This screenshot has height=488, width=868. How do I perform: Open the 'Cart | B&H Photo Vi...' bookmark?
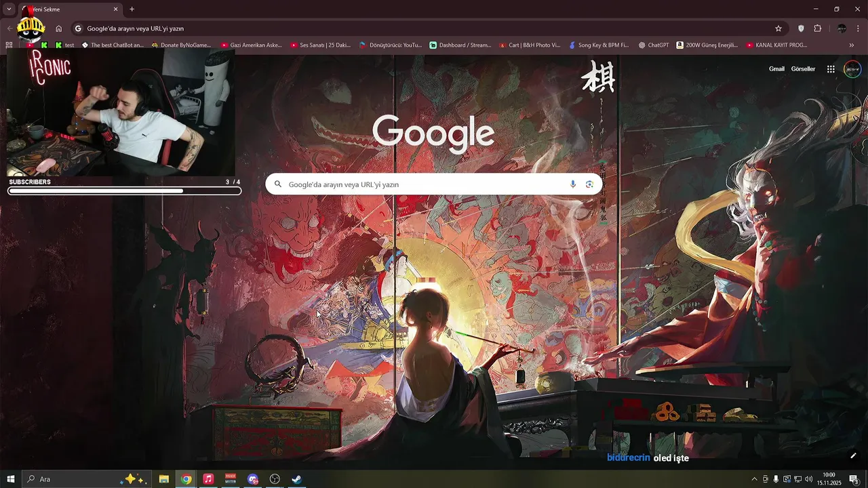click(x=530, y=45)
